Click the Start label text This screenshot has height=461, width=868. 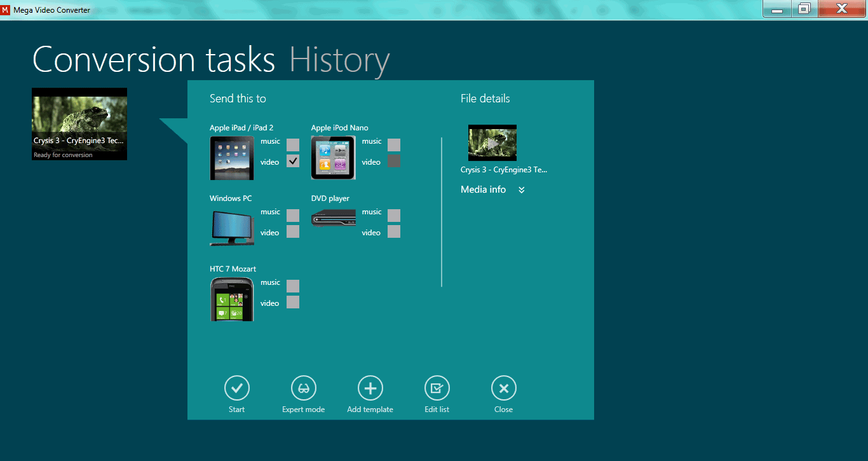(237, 409)
